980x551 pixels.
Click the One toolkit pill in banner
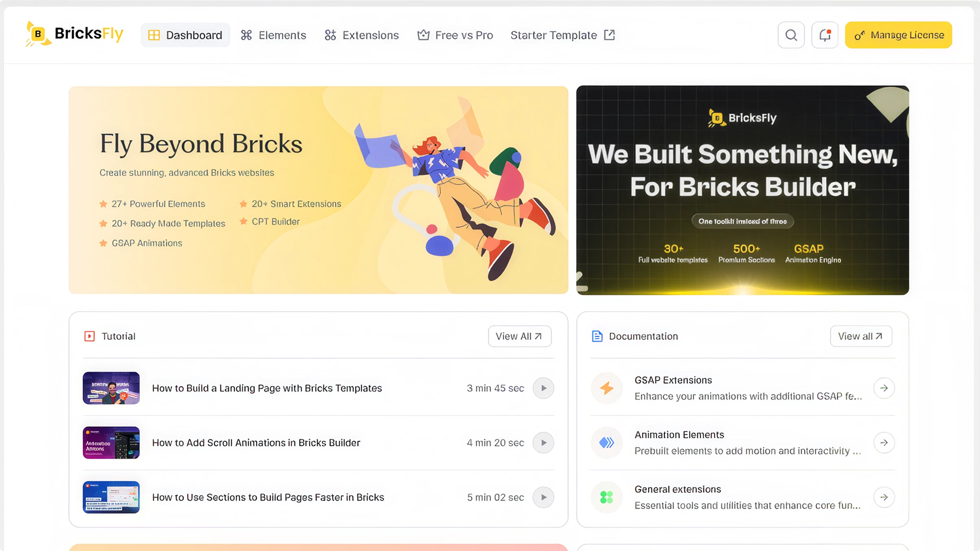pos(743,221)
